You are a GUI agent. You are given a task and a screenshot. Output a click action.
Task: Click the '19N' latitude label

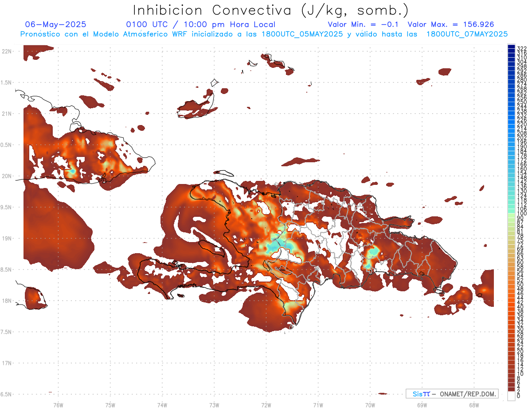pyautogui.click(x=7, y=239)
